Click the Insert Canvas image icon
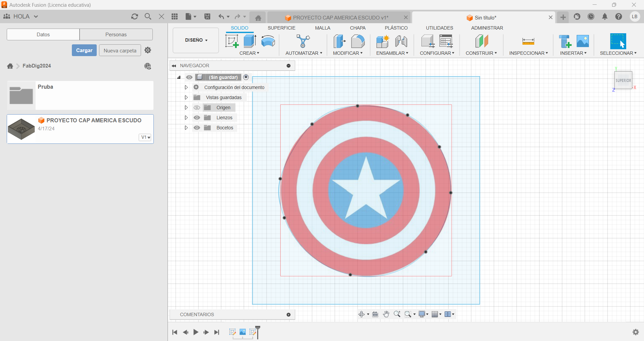The image size is (644, 341). point(583,41)
